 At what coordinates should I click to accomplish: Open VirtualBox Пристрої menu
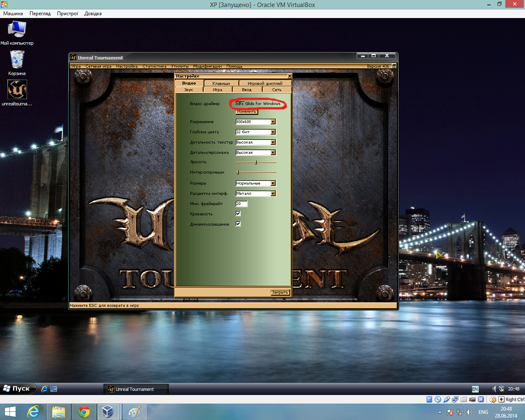[x=68, y=14]
